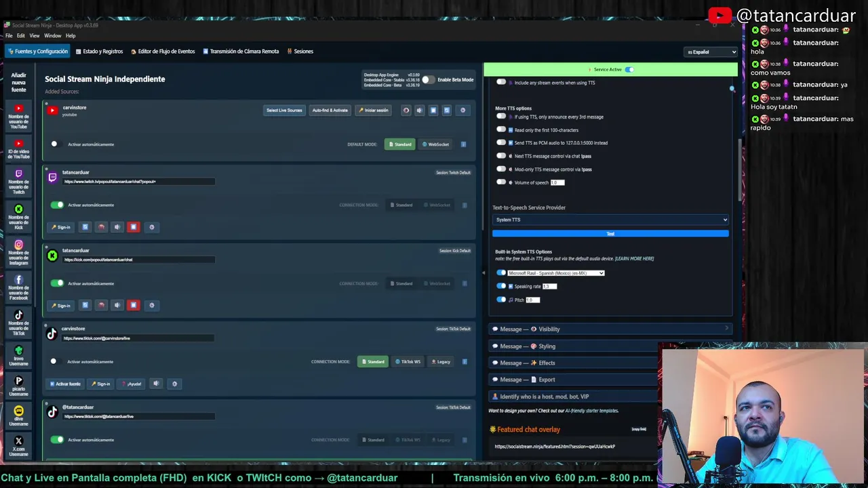868x488 pixels.
Task: Click Auto-find & Activate button
Action: (330, 110)
